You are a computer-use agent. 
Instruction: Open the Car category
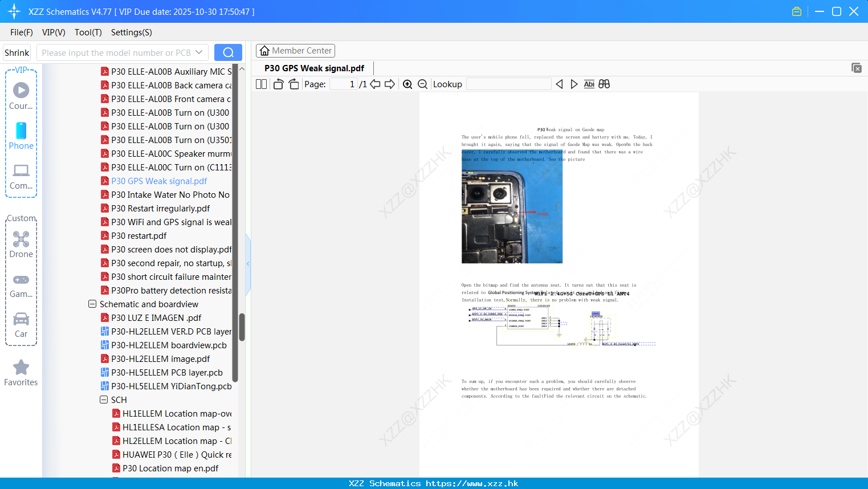tap(21, 325)
